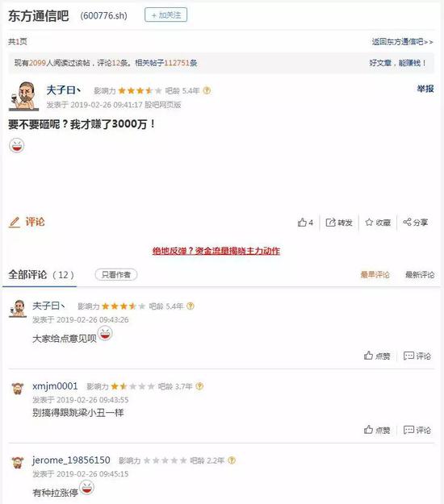The width and height of the screenshot is (444, 504).
Task: Open the red link 绝地反弹？资金流量揭晓主力动作
Action: pos(216,251)
